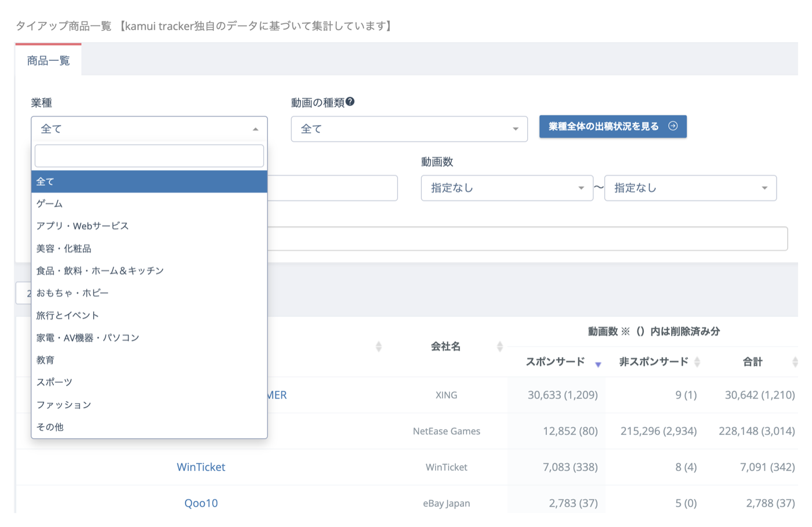The width and height of the screenshot is (812, 527).
Task: Select おもちゃ・ホビー option
Action: (x=149, y=293)
